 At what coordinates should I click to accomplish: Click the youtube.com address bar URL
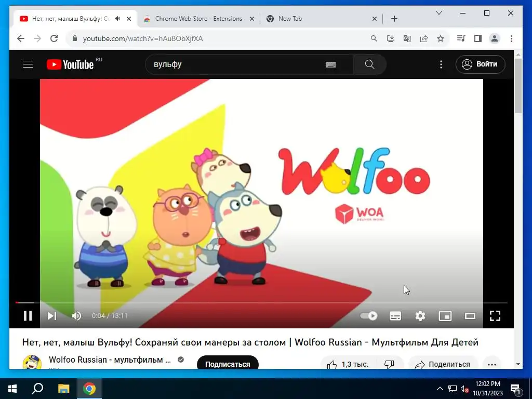[143, 38]
